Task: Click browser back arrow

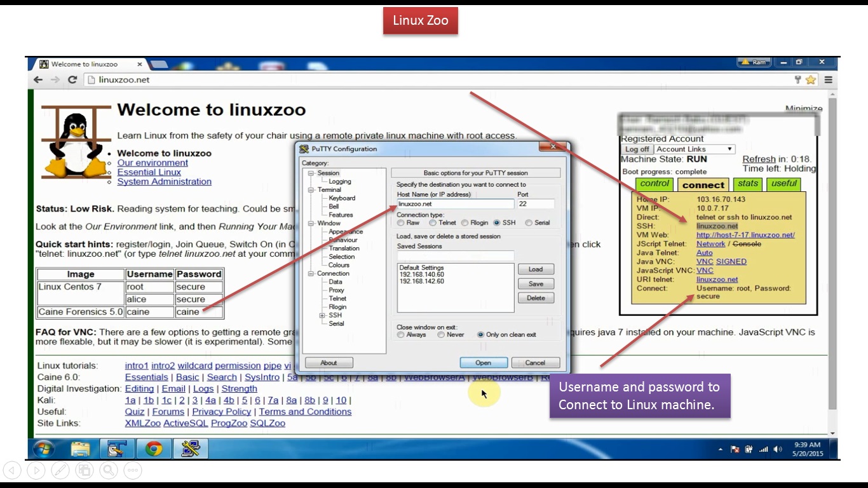Action: pos(38,79)
